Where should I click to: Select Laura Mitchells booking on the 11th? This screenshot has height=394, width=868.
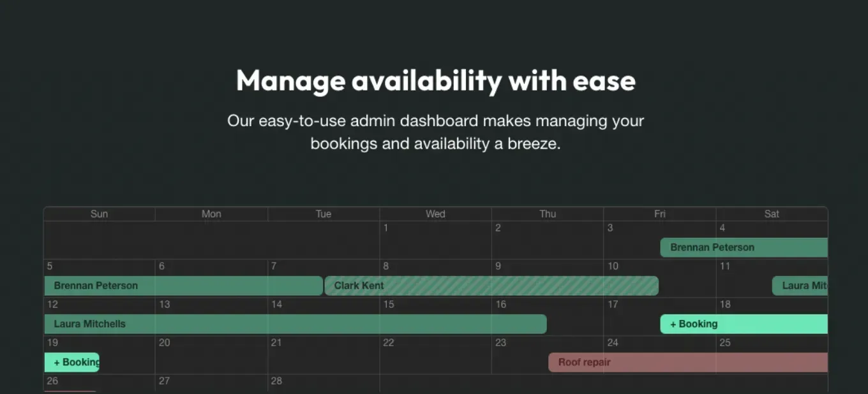[x=800, y=286]
